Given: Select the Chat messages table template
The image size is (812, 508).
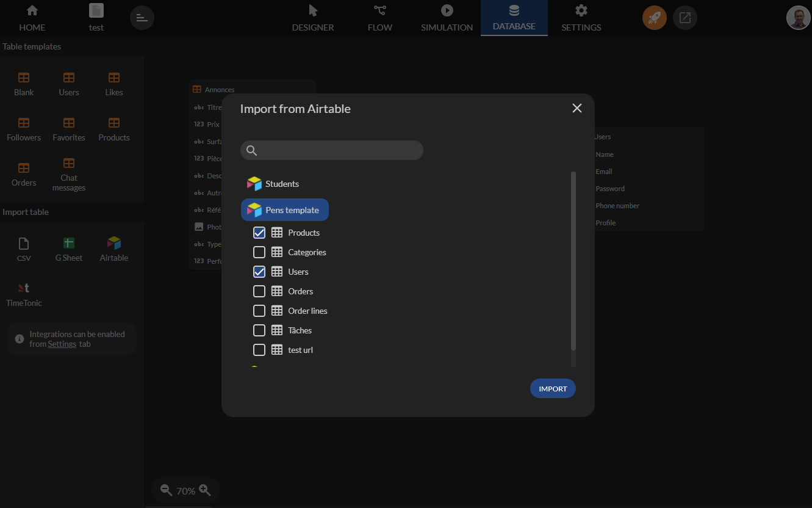Looking at the screenshot, I should (69, 175).
